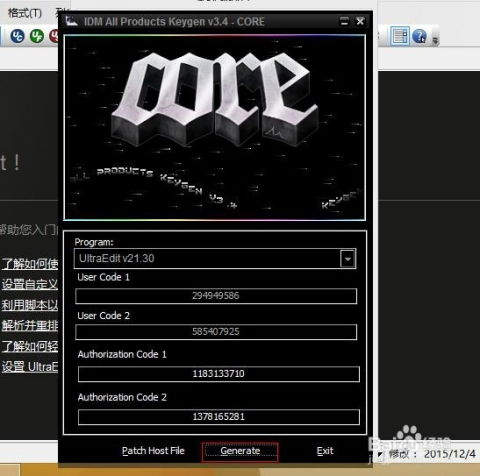Image resolution: width=480 pixels, height=476 pixels.
Task: Click the Exit button in keygen
Action: pyautogui.click(x=325, y=451)
